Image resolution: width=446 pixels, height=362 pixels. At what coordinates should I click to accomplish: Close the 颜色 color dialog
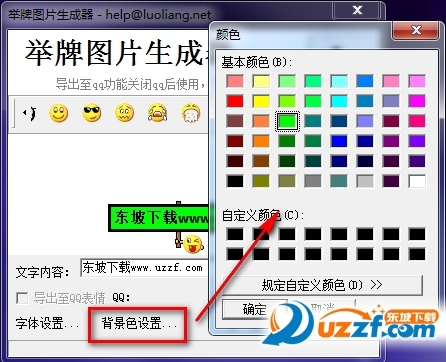point(416,30)
